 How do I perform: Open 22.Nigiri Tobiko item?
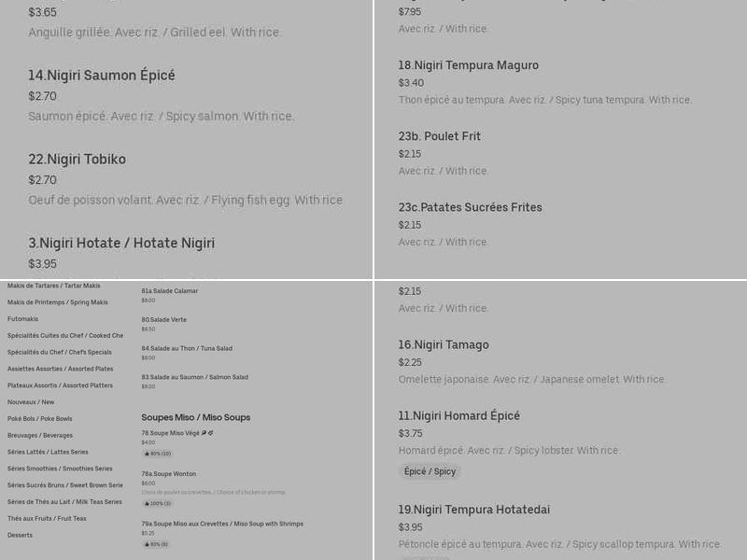78,159
